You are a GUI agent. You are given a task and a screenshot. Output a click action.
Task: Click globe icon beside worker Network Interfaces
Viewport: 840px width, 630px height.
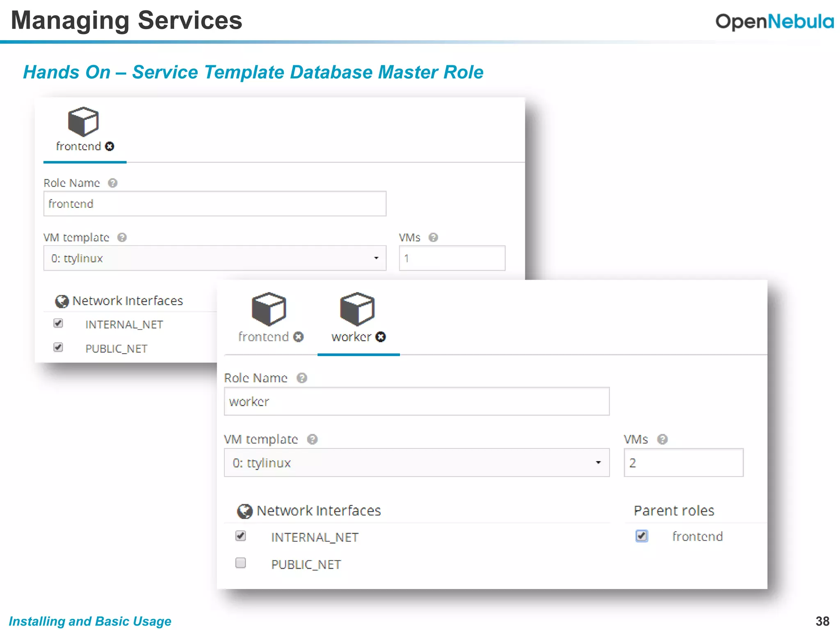pyautogui.click(x=245, y=511)
